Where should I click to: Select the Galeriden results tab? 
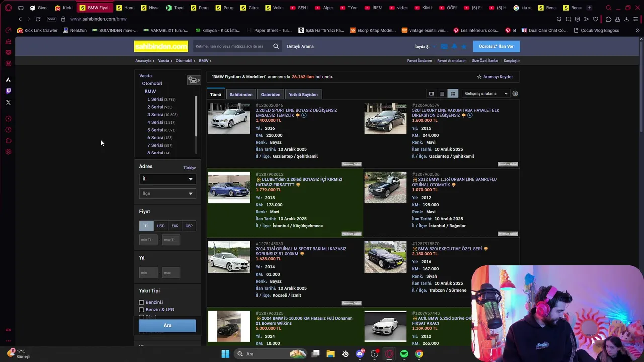click(x=271, y=94)
